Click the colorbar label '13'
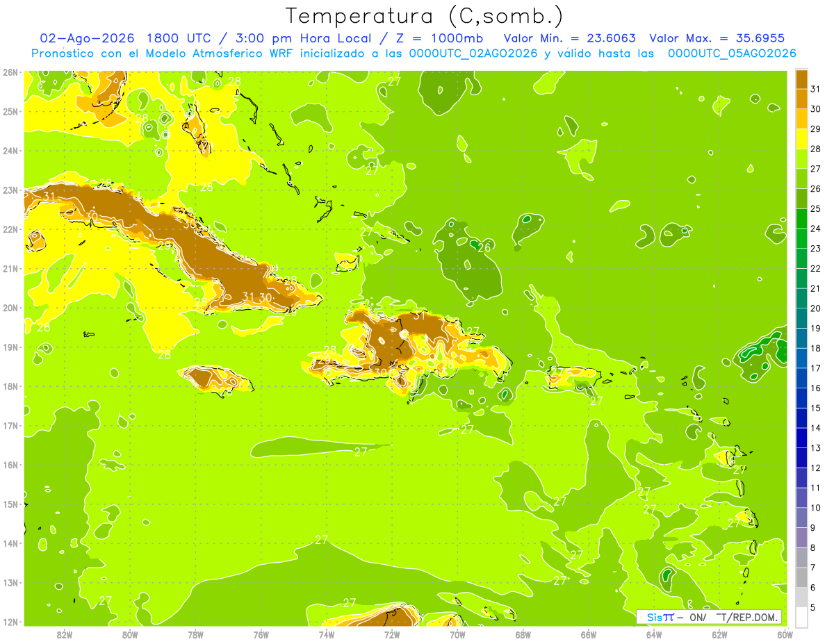The height and width of the screenshot is (644, 834). (816, 448)
